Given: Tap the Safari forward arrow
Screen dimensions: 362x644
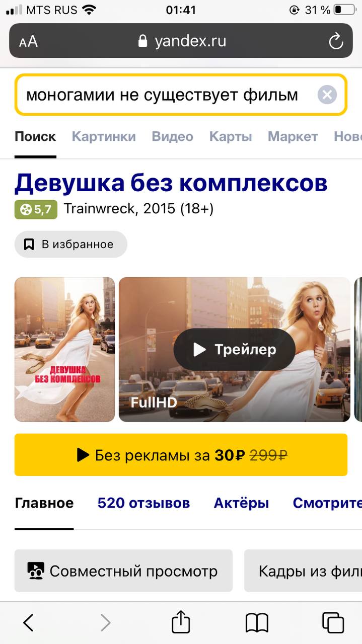Looking at the screenshot, I should [x=105, y=623].
